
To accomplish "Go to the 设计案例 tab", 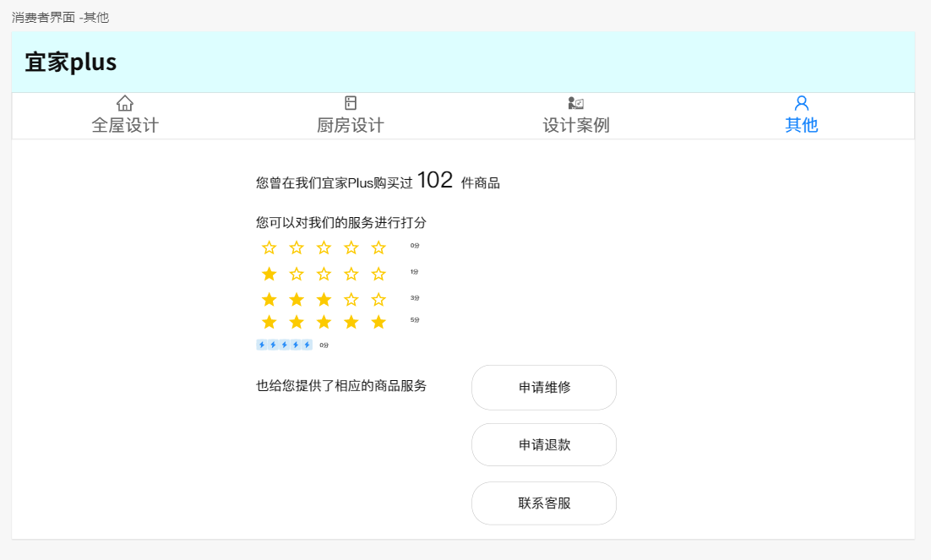I will tap(576, 115).
